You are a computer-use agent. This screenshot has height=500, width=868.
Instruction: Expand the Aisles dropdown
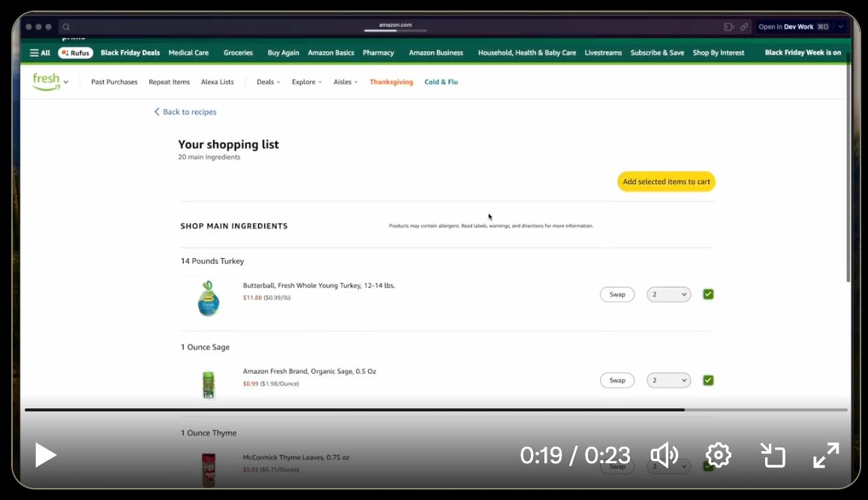345,82
